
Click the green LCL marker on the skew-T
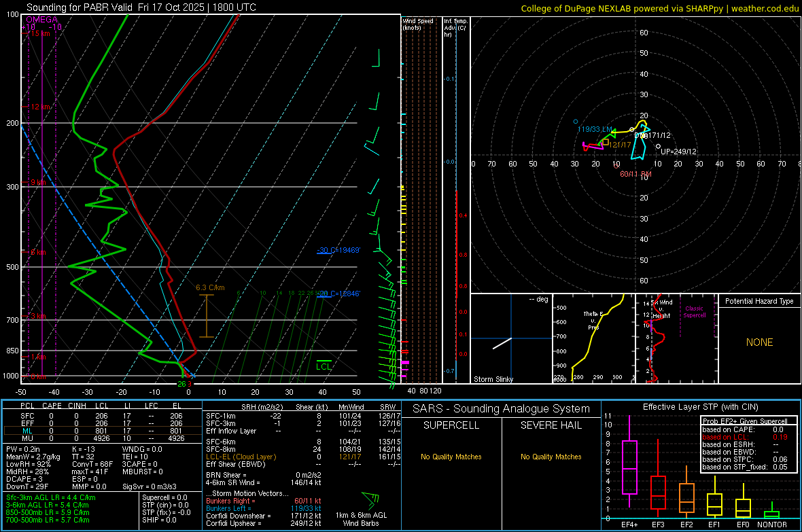pos(324,366)
